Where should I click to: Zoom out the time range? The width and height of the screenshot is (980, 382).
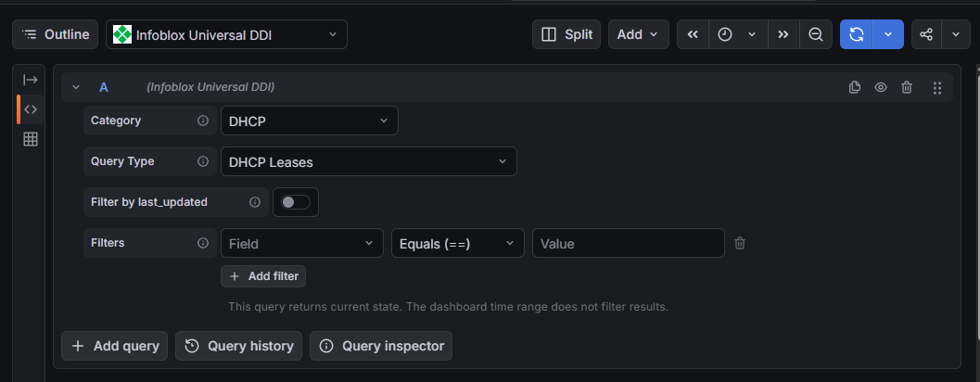tap(816, 34)
